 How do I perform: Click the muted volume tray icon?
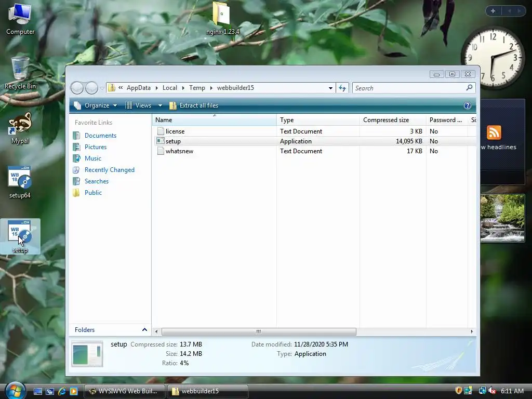(492, 391)
